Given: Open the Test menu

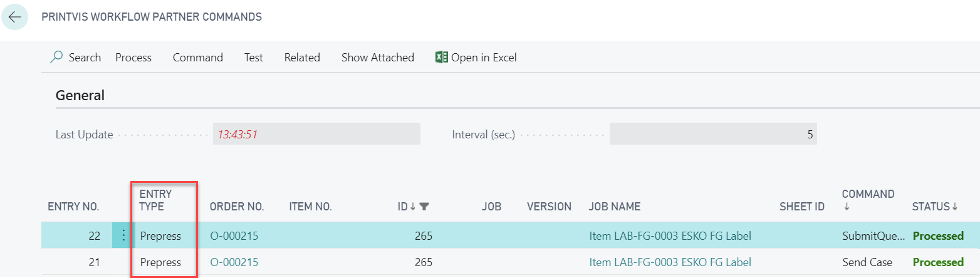Looking at the screenshot, I should click(254, 58).
